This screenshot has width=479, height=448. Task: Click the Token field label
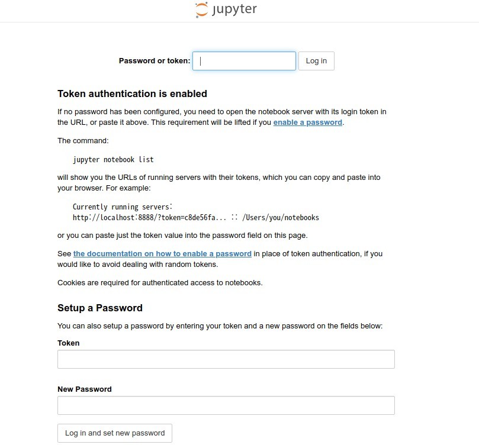[x=69, y=343]
